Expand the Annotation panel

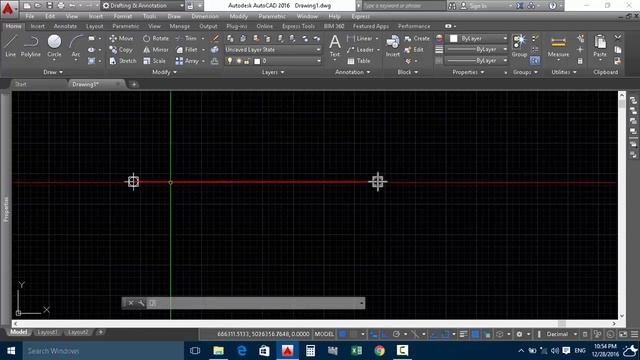pos(352,72)
